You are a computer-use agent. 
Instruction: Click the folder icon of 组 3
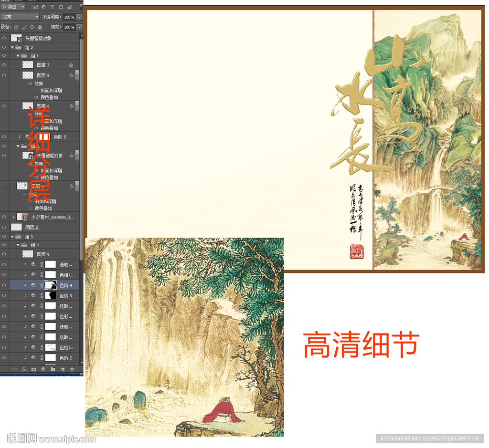coord(19,237)
